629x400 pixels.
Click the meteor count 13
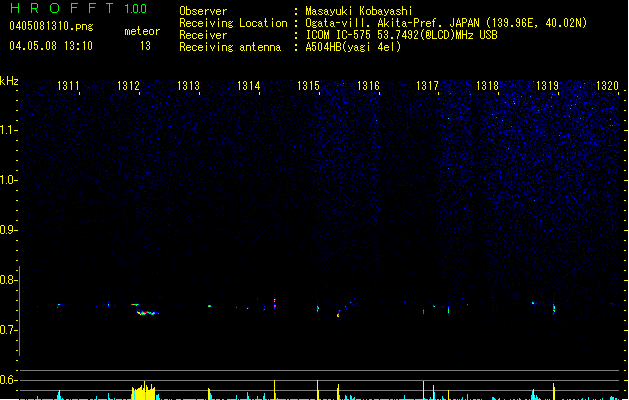(x=145, y=46)
